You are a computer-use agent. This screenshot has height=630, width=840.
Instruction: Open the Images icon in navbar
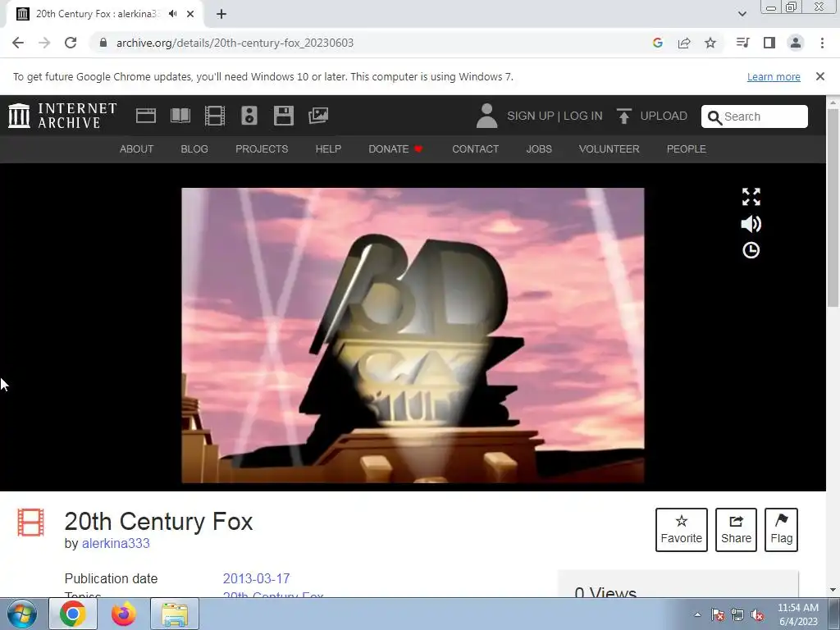tap(318, 116)
